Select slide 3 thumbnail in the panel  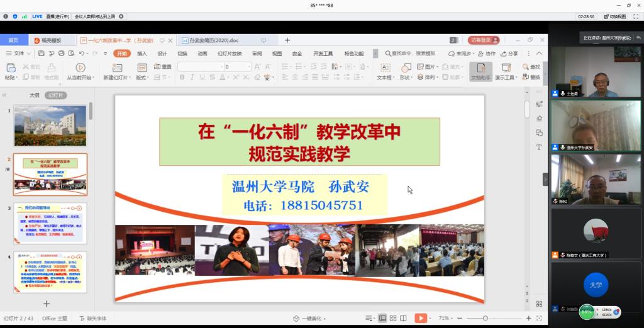[50, 223]
